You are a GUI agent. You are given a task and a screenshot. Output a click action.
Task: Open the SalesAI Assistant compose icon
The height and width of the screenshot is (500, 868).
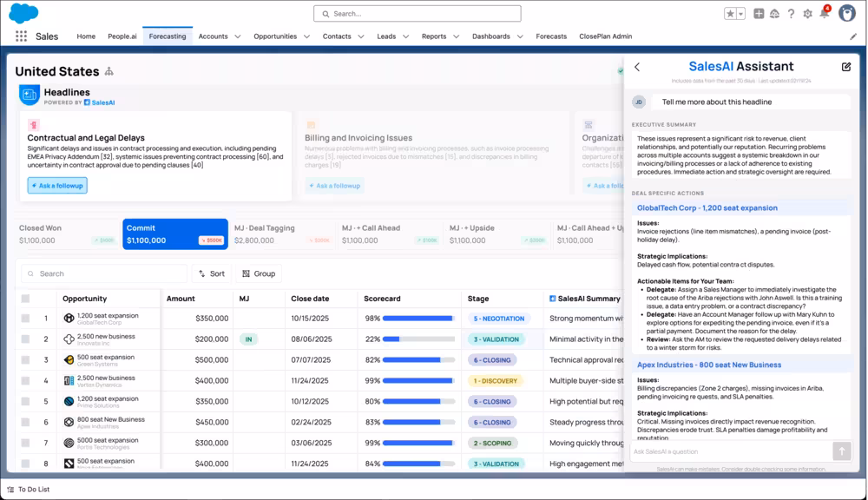(845, 66)
